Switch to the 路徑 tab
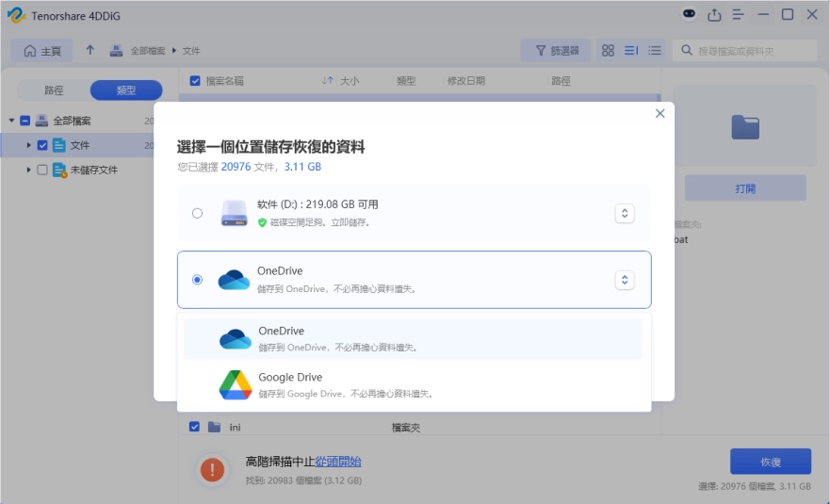The height and width of the screenshot is (504, 830). (54, 90)
